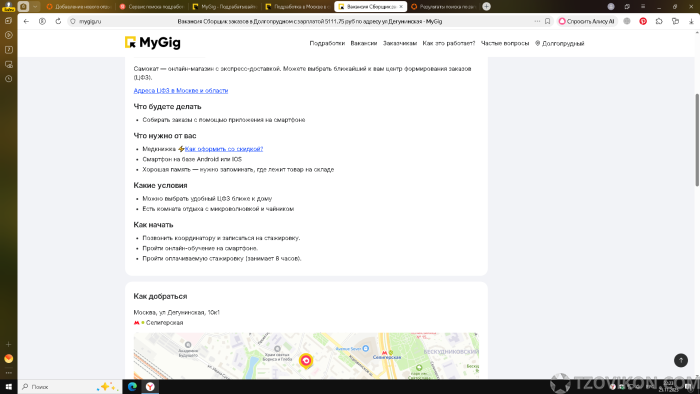
Task: Open the Заказчикам menu item
Action: [x=400, y=43]
